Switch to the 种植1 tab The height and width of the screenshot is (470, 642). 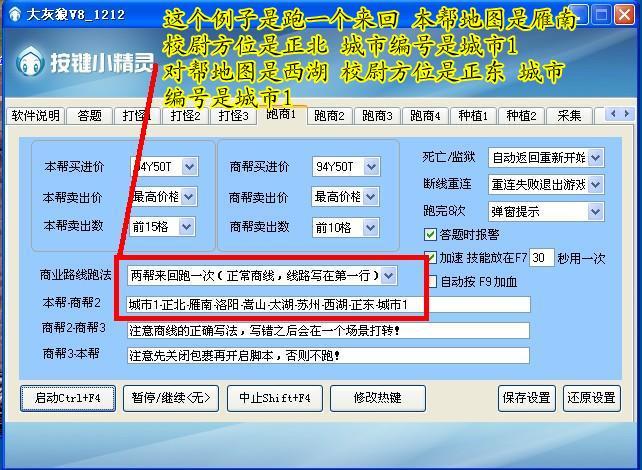point(473,116)
